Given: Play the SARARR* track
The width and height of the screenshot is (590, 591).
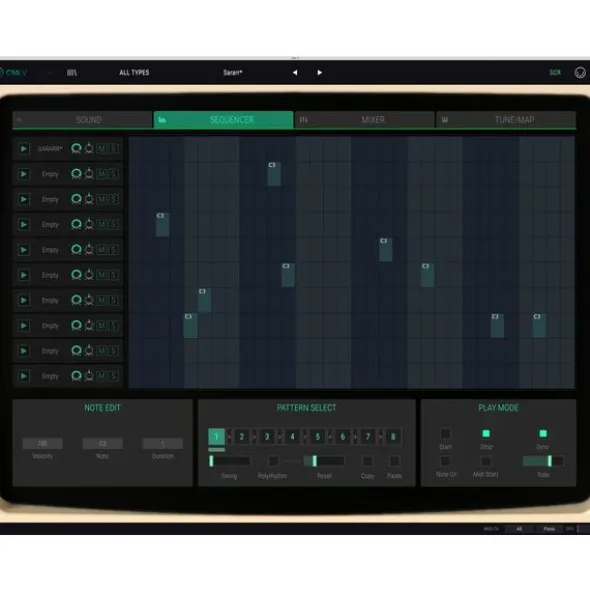Looking at the screenshot, I should point(23,149).
